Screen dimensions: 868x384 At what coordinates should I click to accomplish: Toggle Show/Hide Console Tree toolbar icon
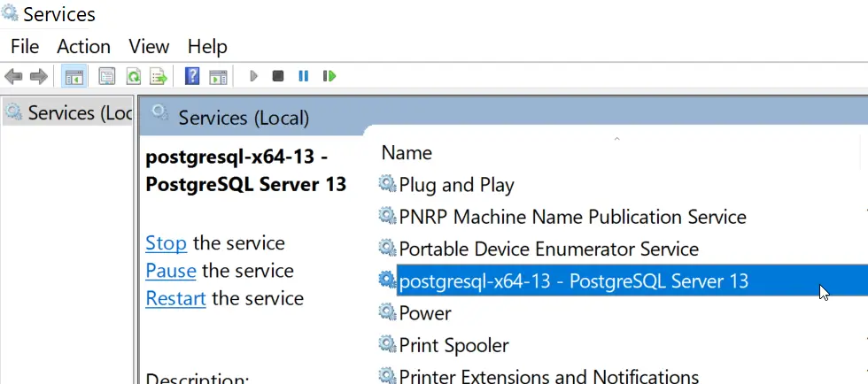[x=74, y=76]
